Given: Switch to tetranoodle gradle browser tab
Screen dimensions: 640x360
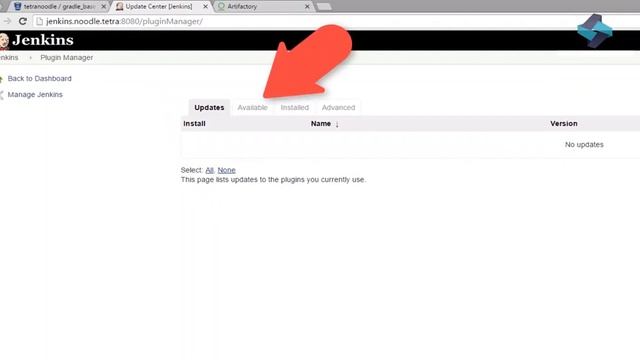Looking at the screenshot, I should pos(59,7).
